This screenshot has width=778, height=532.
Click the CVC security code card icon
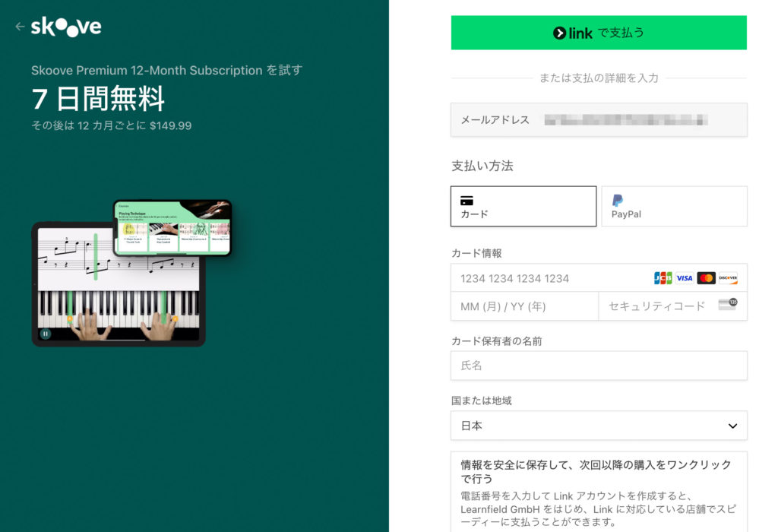(x=727, y=306)
